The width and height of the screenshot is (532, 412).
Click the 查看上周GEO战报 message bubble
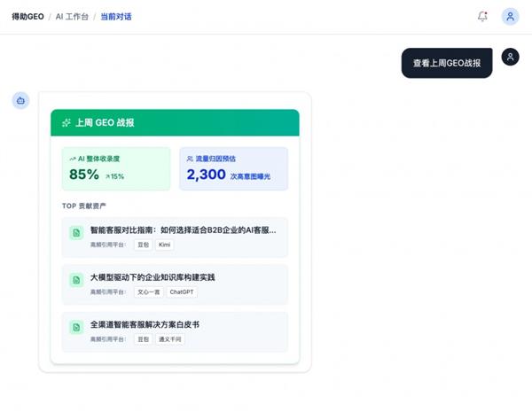click(446, 63)
